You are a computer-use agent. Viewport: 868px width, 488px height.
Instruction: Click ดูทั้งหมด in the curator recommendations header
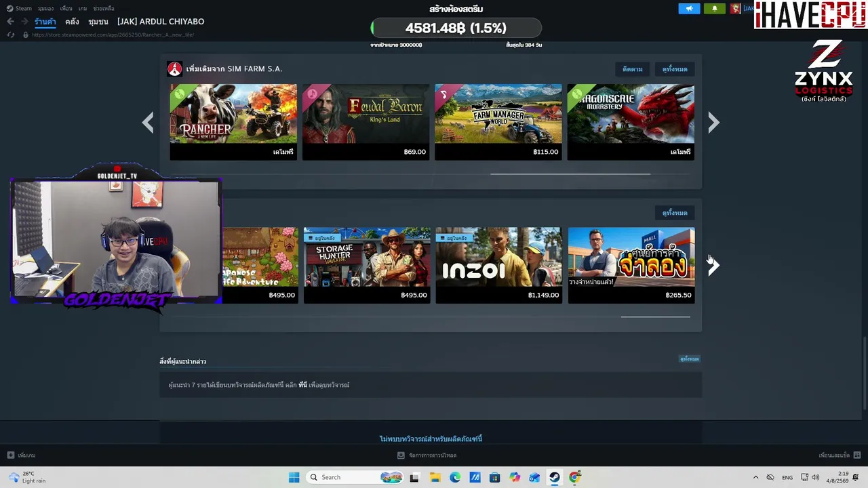[x=690, y=359]
